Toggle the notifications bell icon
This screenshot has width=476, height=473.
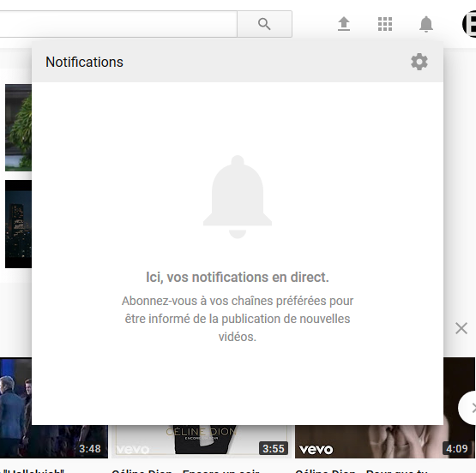[x=426, y=24]
